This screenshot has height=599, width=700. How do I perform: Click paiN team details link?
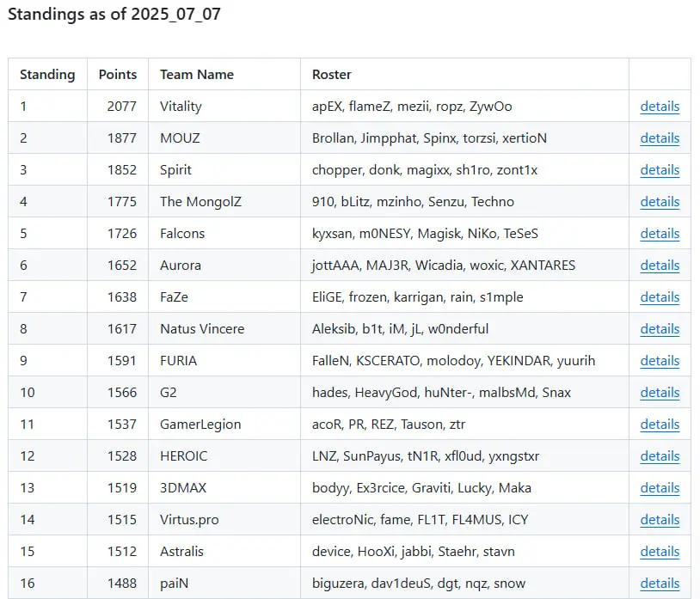[660, 584]
